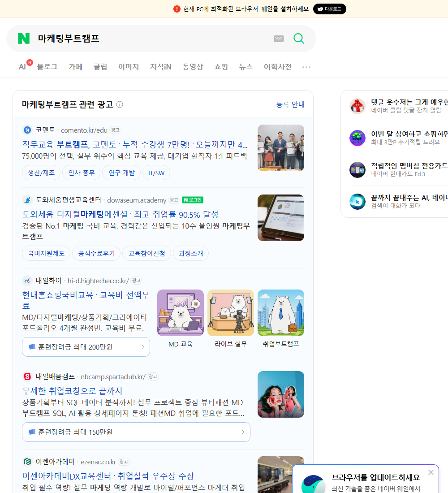
Task: Click the 댓글 웃수저 promo round icon
Action: [x=358, y=106]
